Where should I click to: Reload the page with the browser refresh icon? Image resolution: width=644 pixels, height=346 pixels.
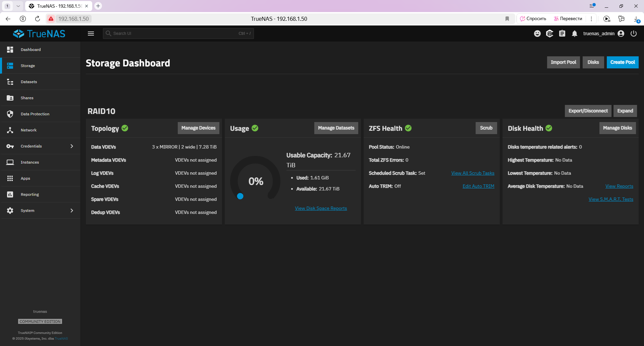(38, 19)
